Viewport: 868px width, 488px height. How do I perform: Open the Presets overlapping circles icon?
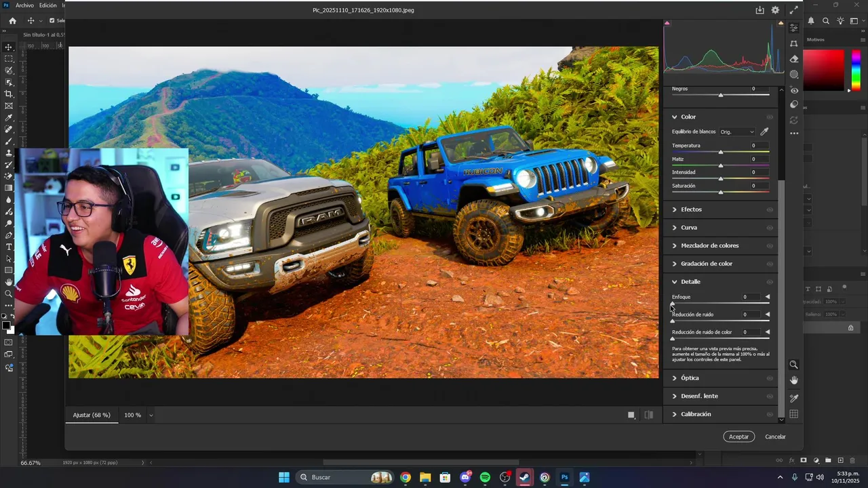point(793,104)
